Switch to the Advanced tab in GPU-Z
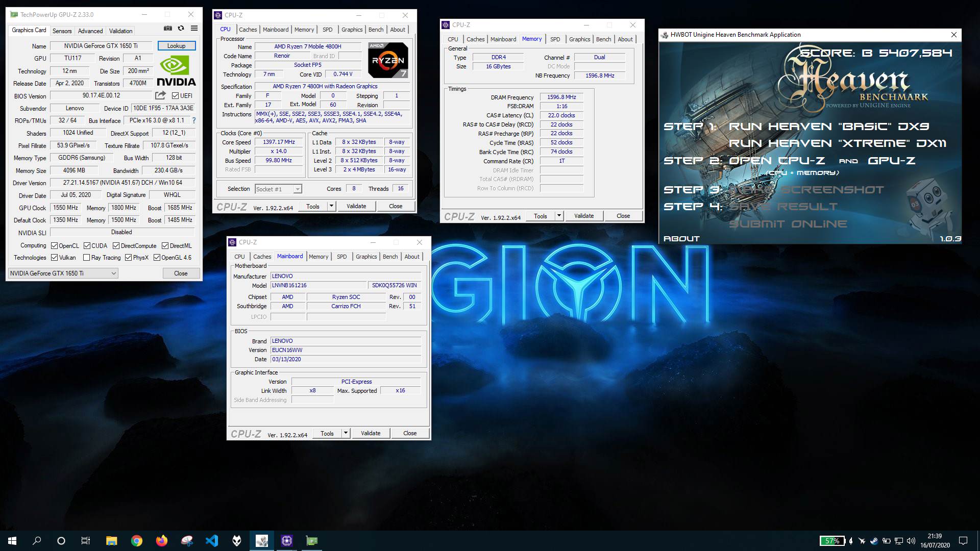The image size is (980, 551). tap(90, 31)
